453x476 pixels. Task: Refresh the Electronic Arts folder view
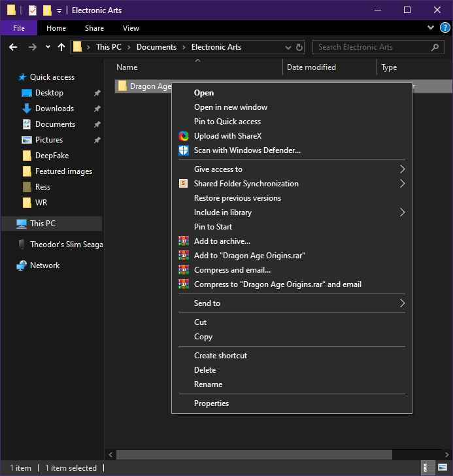(x=299, y=47)
